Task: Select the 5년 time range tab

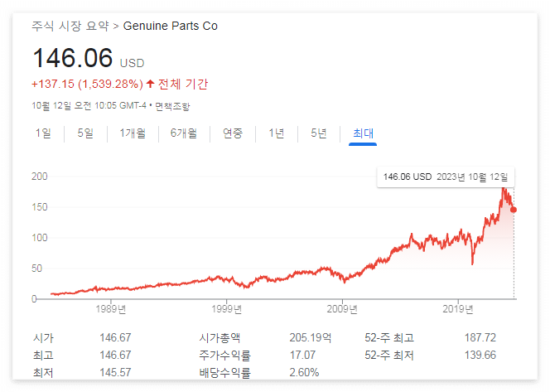Action: pos(319,133)
